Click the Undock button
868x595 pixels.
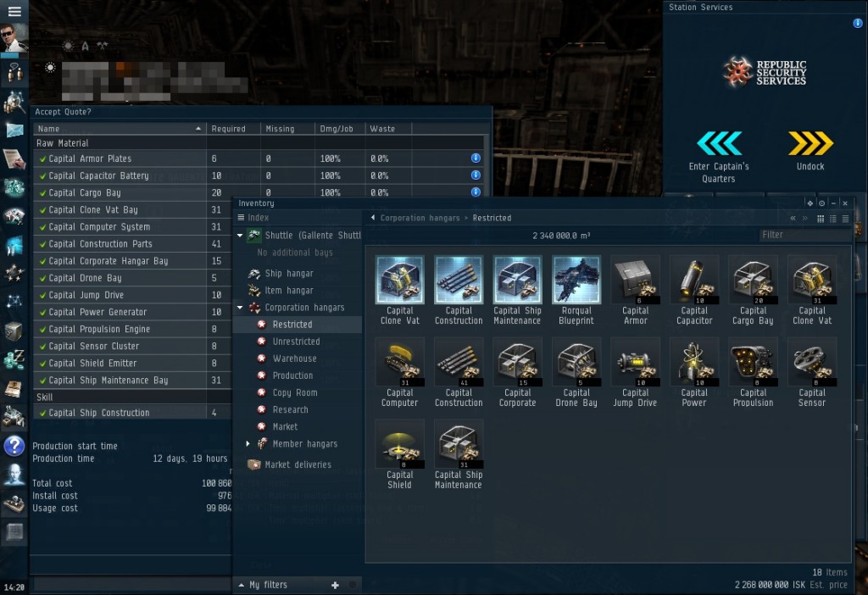pyautogui.click(x=810, y=151)
